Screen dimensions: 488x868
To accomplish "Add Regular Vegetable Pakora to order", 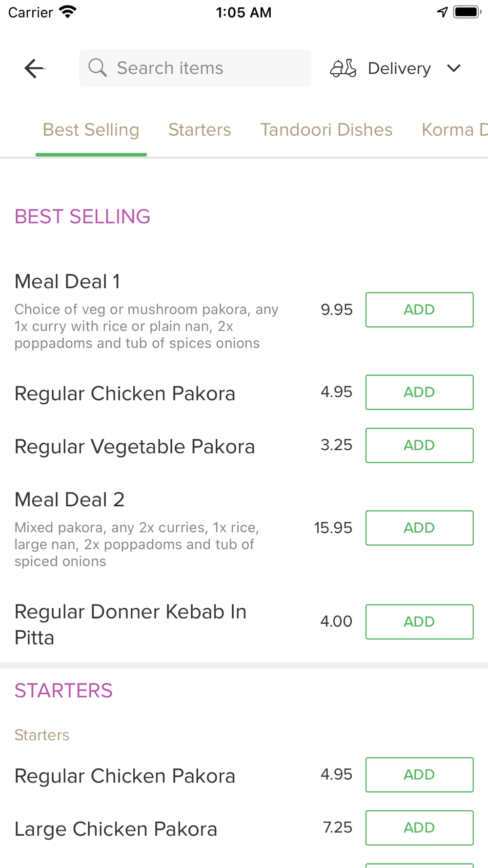I will tap(419, 445).
